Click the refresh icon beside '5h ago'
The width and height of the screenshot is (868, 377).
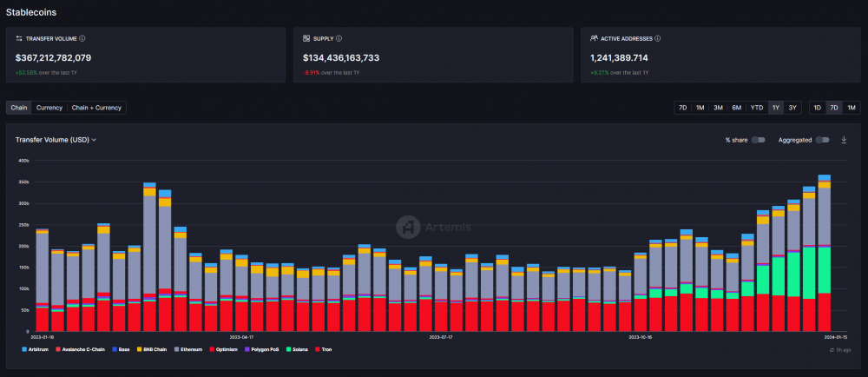[832, 349]
